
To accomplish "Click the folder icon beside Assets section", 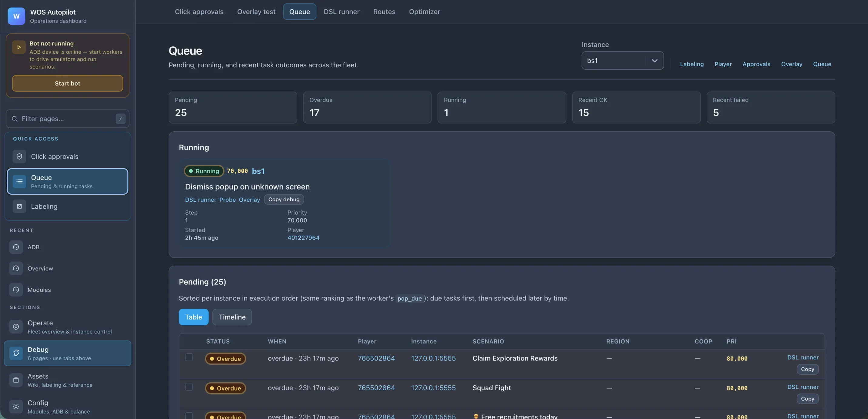I will click(16, 380).
